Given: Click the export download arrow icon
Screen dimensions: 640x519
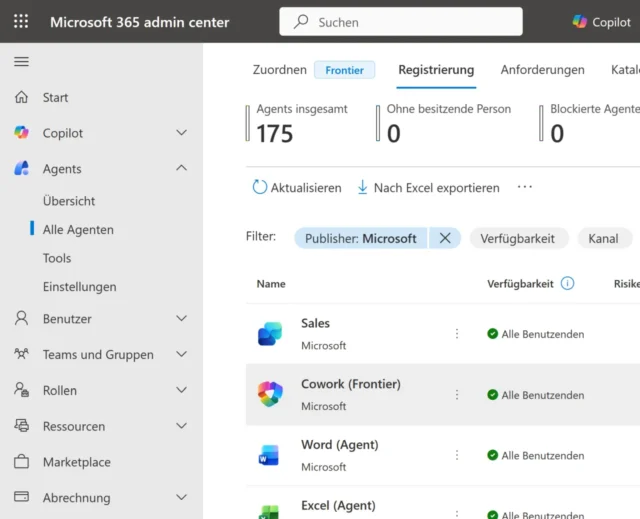Looking at the screenshot, I should click(x=362, y=187).
